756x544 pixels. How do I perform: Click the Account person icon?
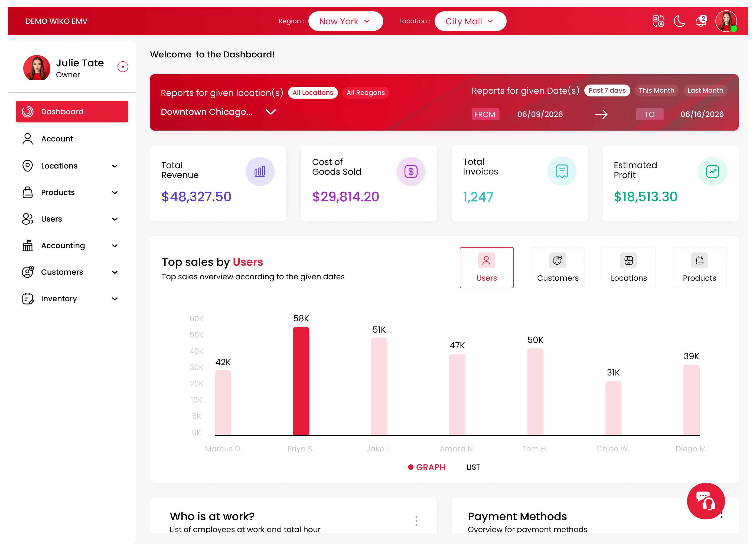pyautogui.click(x=28, y=139)
